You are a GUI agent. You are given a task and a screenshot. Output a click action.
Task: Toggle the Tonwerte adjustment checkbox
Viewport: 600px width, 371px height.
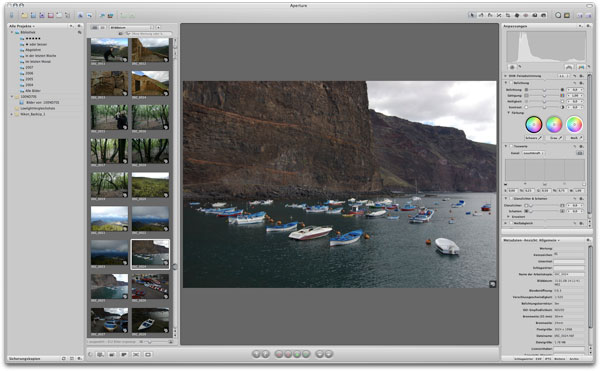tap(511, 146)
